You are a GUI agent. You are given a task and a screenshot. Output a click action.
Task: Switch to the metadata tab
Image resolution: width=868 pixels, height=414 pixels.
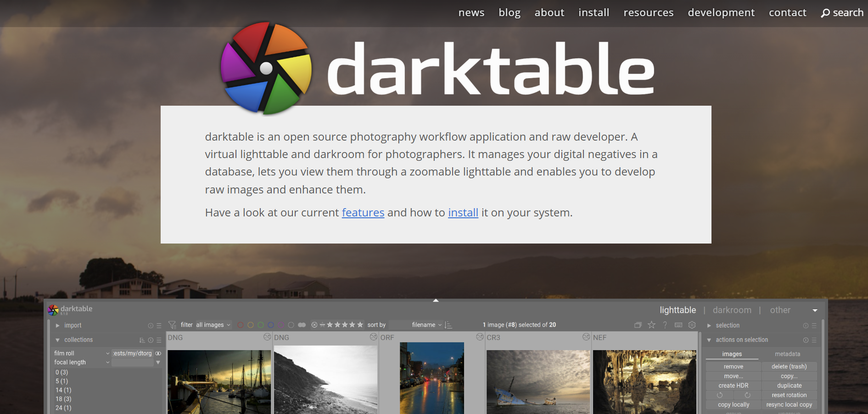click(x=788, y=354)
